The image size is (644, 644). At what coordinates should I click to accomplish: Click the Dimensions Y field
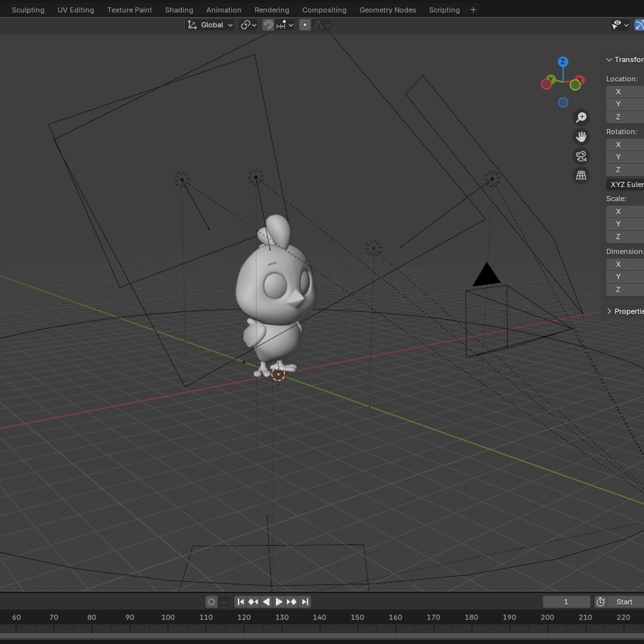[625, 277]
